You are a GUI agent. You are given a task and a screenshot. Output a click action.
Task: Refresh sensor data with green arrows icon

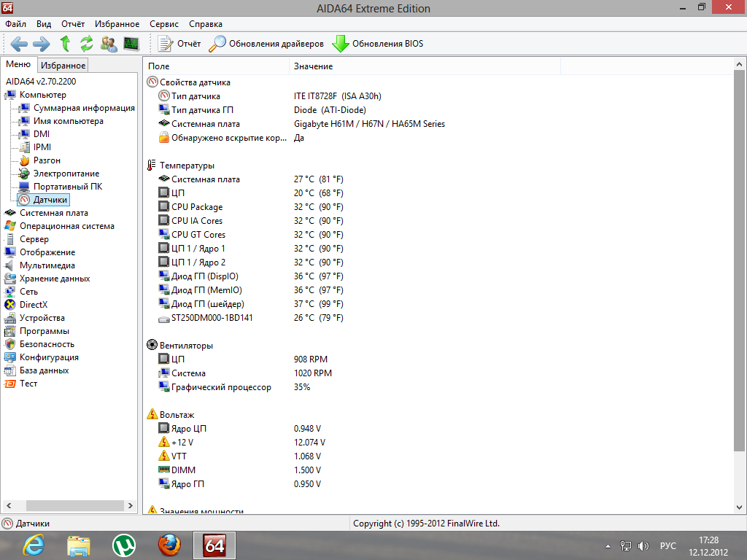pos(86,44)
